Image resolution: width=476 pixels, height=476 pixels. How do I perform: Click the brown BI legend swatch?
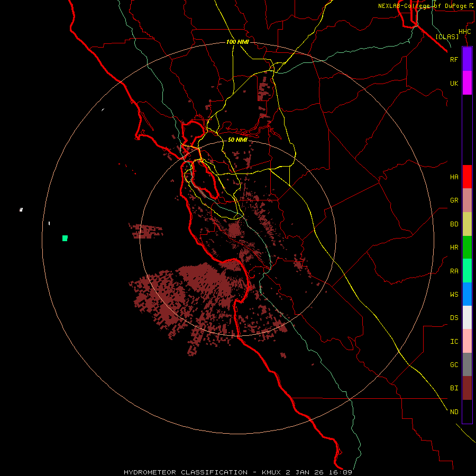tap(467, 388)
